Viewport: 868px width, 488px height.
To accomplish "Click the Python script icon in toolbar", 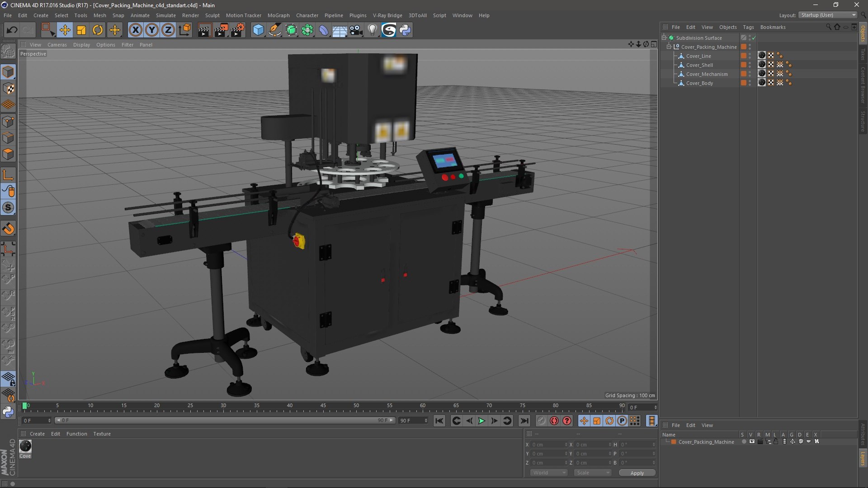I will coord(406,30).
